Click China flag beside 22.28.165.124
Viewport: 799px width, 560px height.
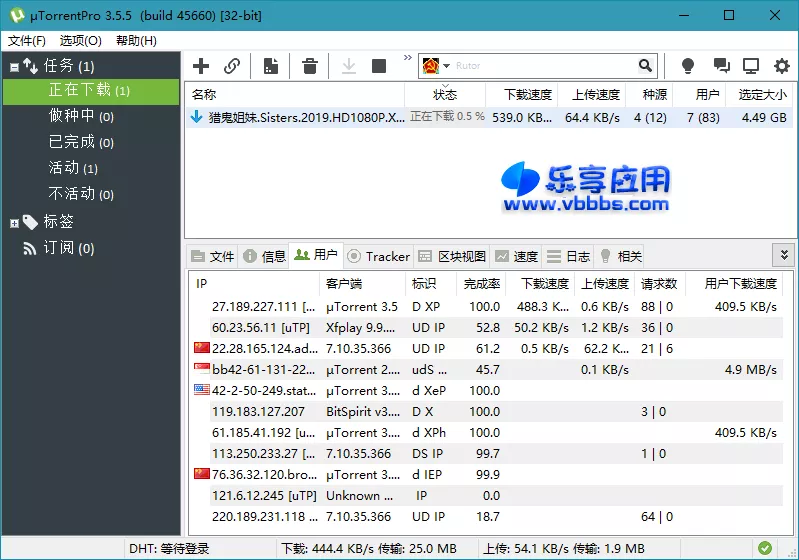click(x=202, y=348)
